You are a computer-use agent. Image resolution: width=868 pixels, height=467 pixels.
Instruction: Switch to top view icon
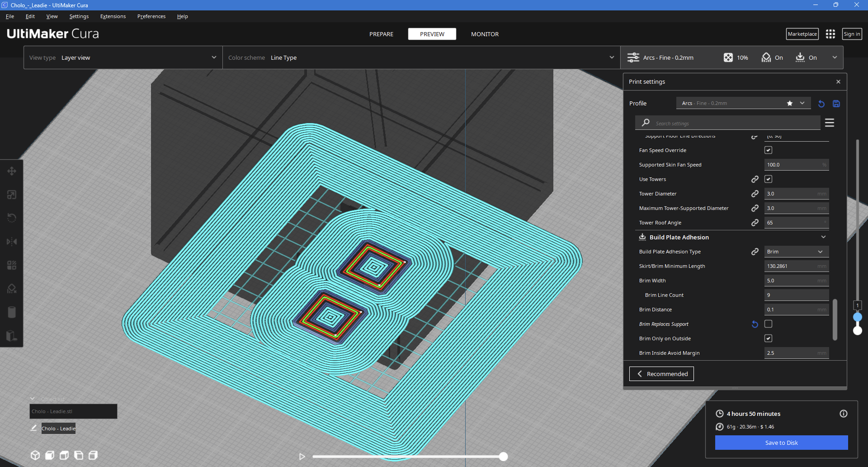pyautogui.click(x=64, y=455)
